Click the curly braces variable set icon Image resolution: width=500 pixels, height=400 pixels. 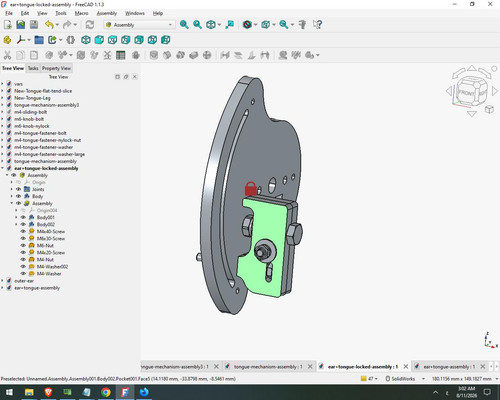[x=70, y=40]
